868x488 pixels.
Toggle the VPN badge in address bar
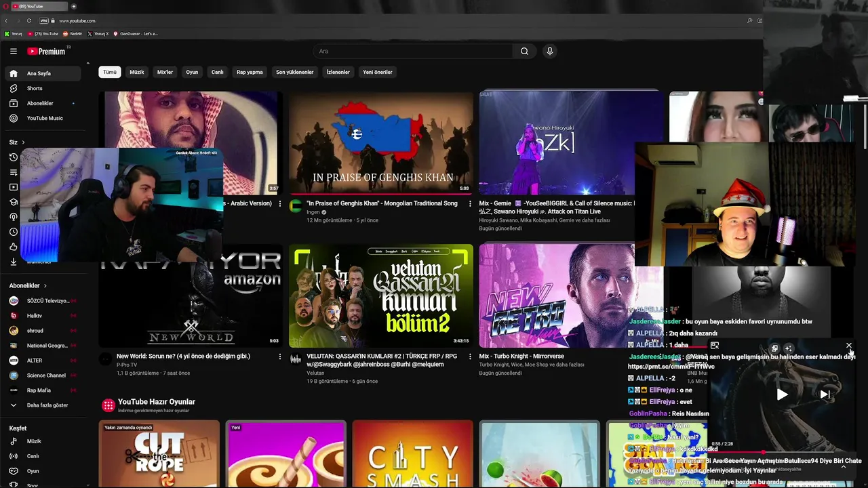point(43,21)
